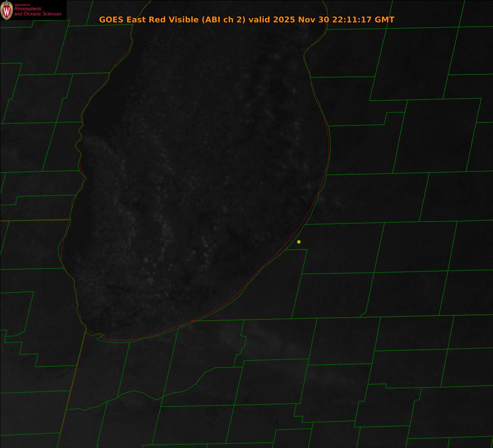Click the GOES East Red Visible title text

(x=246, y=20)
